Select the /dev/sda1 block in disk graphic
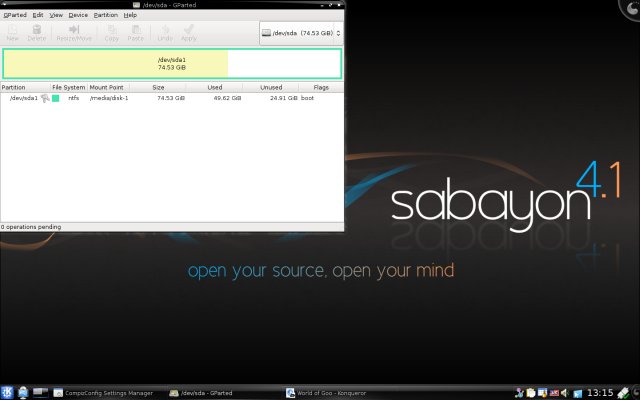Viewport: 640px width, 400px height. coord(172,64)
